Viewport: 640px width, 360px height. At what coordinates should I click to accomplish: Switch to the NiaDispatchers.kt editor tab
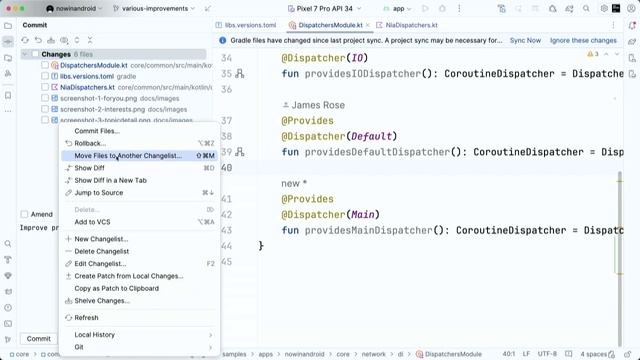click(x=407, y=25)
